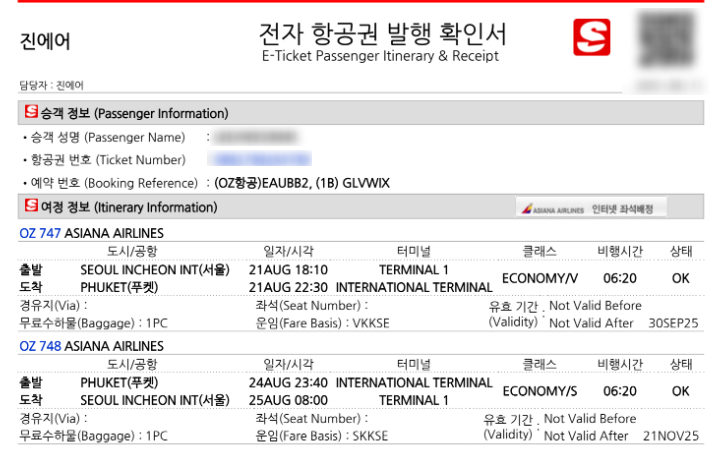Click Not Valid Before label in OZ 748 section
Image resolution: width=722 pixels, height=449 pixels.
coord(590,418)
